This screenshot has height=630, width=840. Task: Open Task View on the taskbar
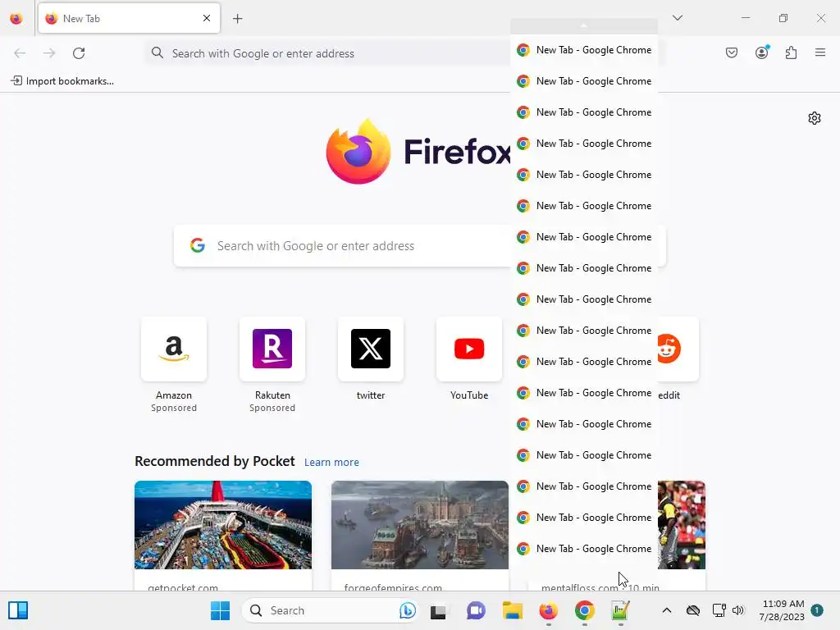[438, 610]
